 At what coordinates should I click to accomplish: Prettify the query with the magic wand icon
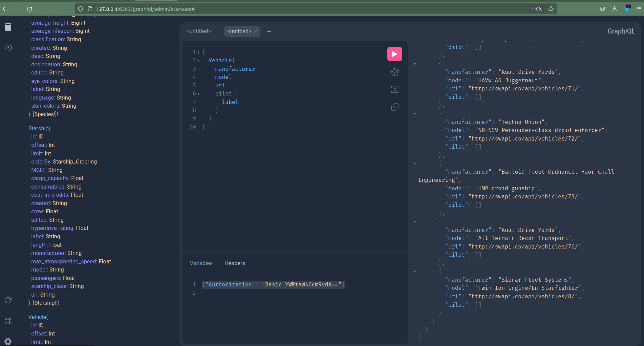394,72
